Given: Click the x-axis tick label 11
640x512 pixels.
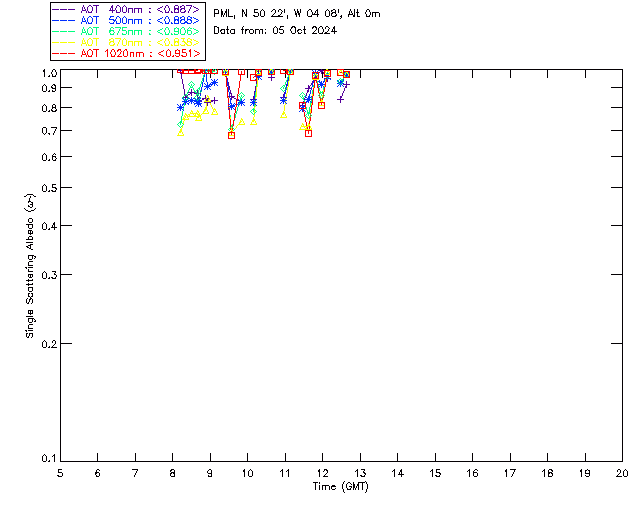Looking at the screenshot, I should pyautogui.click(x=285, y=473).
